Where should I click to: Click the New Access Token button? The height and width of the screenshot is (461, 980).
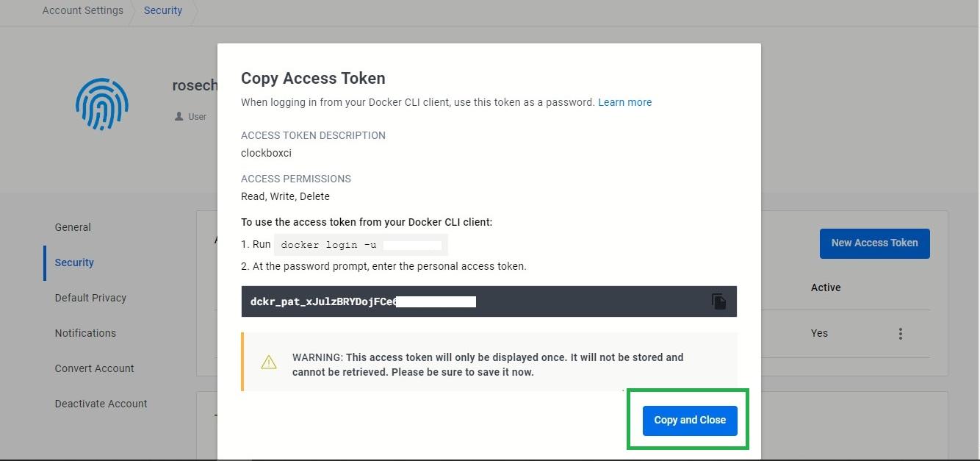click(874, 243)
